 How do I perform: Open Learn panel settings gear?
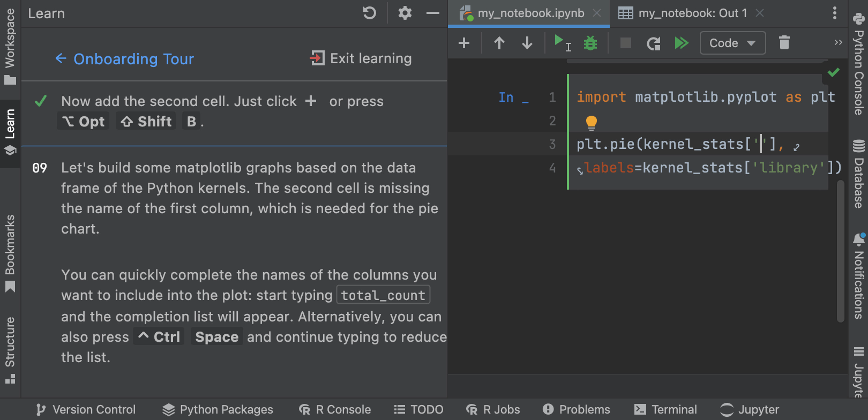tap(405, 13)
